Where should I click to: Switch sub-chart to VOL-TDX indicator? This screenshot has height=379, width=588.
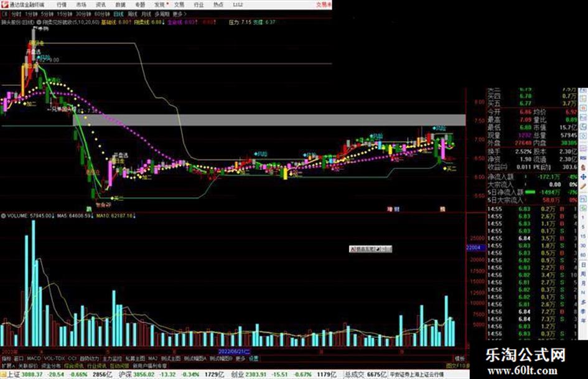coord(54,358)
